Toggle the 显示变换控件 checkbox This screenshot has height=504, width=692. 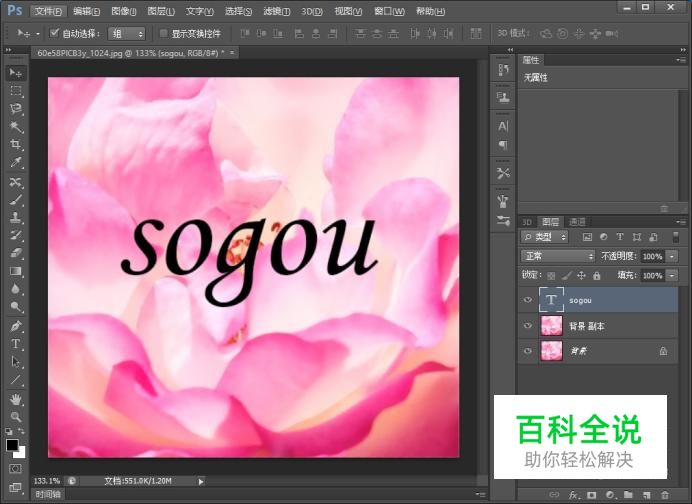coord(163,33)
